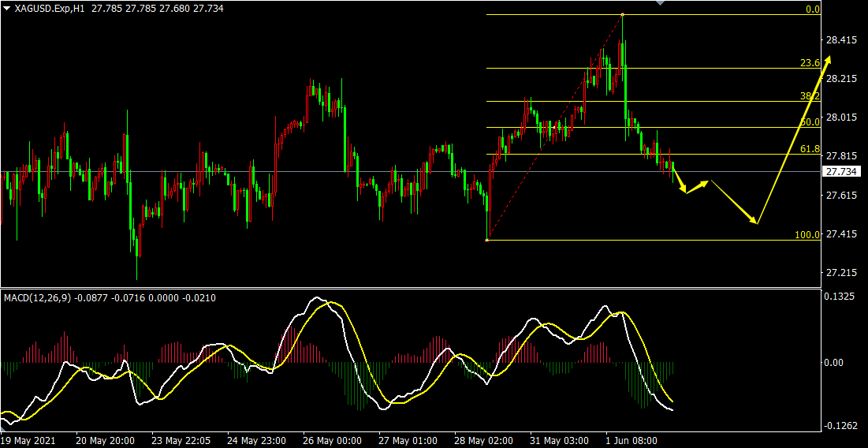Click the Fibonacci 61.8 level label

810,148
